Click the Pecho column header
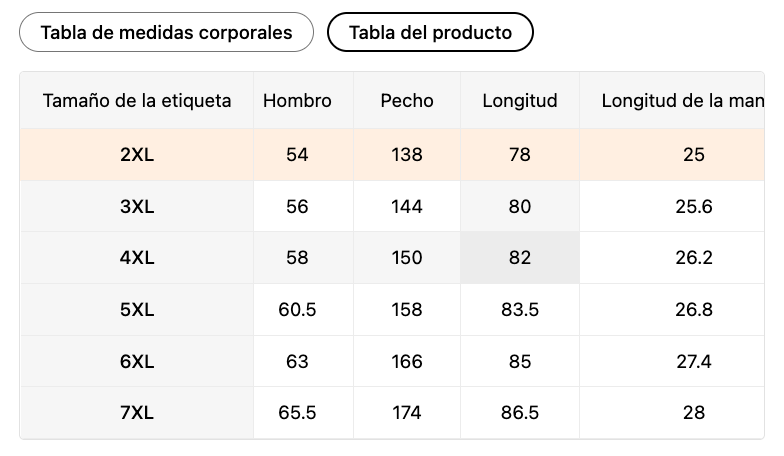Viewport: 784px width, 456px height. [407, 100]
